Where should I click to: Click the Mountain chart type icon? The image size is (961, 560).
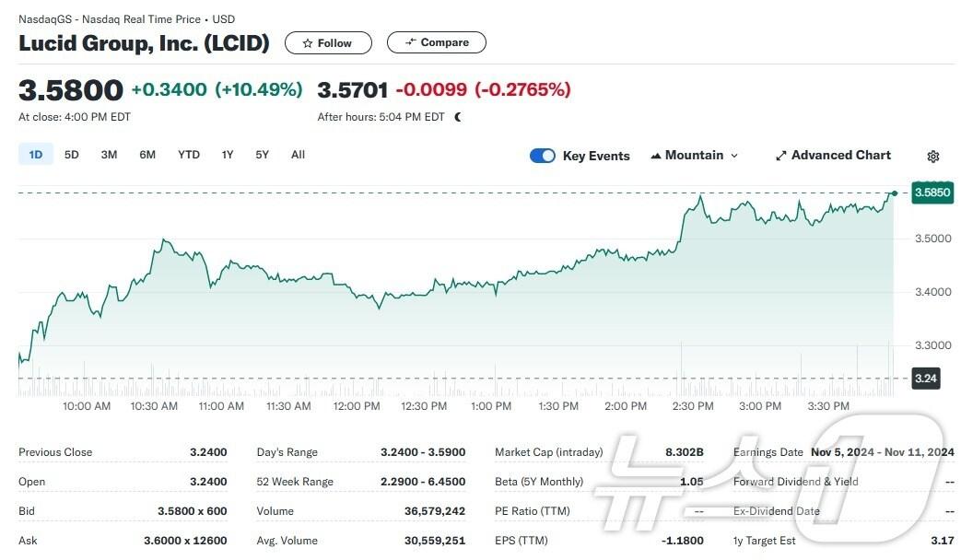(656, 156)
